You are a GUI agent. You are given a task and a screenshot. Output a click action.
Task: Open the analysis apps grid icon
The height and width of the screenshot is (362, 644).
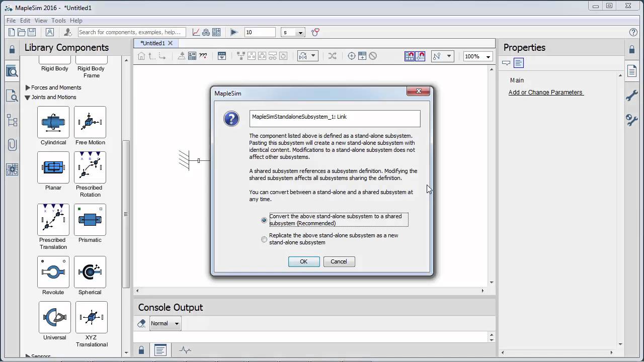pos(216,32)
